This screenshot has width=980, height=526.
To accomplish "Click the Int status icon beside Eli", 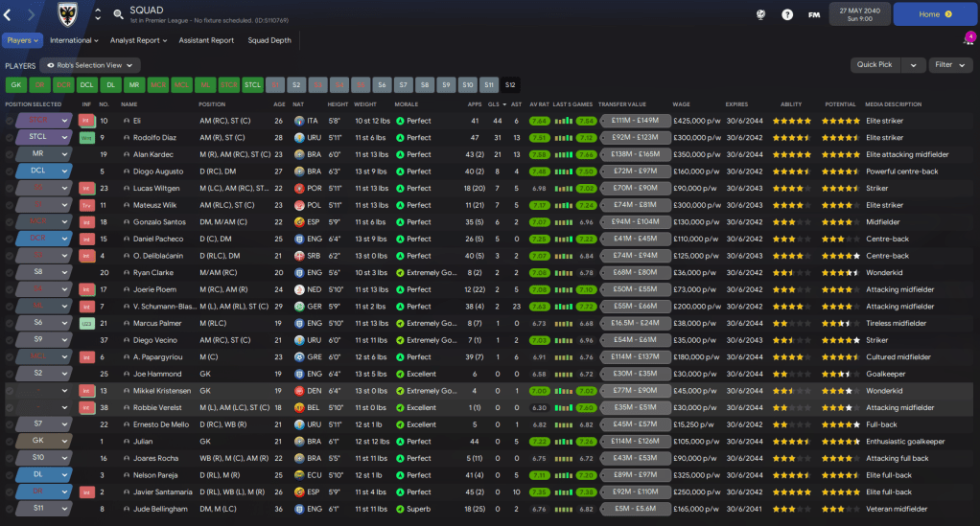I will tap(86, 121).
